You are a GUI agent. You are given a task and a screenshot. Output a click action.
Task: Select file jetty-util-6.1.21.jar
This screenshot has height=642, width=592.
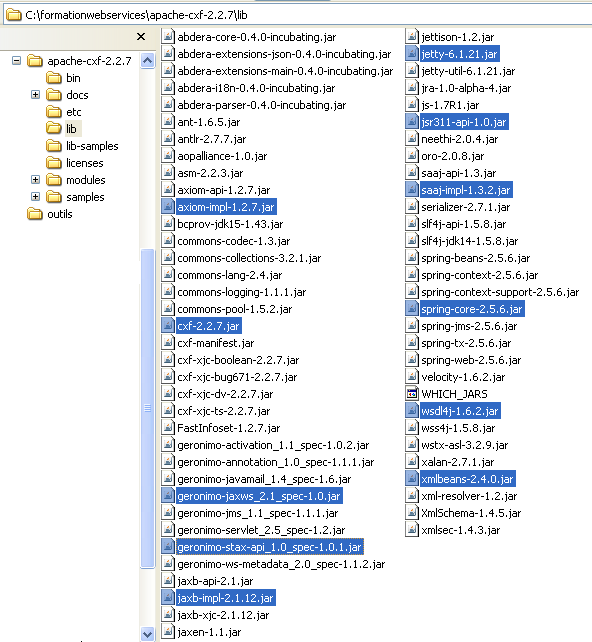tap(468, 71)
